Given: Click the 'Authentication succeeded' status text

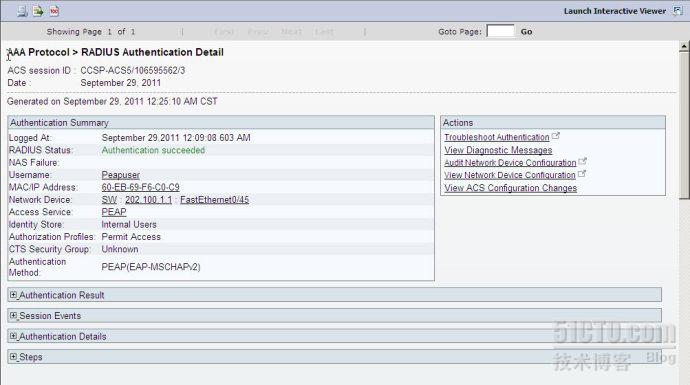Looking at the screenshot, I should [x=153, y=150].
